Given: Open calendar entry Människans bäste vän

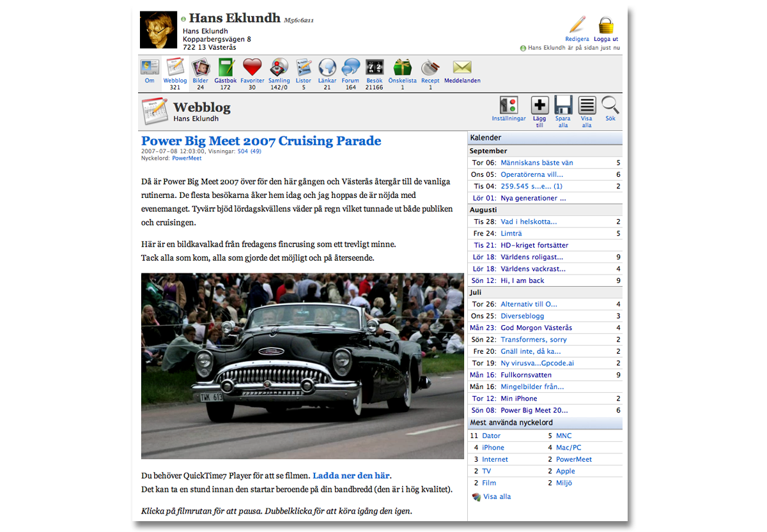Looking at the screenshot, I should pyautogui.click(x=537, y=163).
